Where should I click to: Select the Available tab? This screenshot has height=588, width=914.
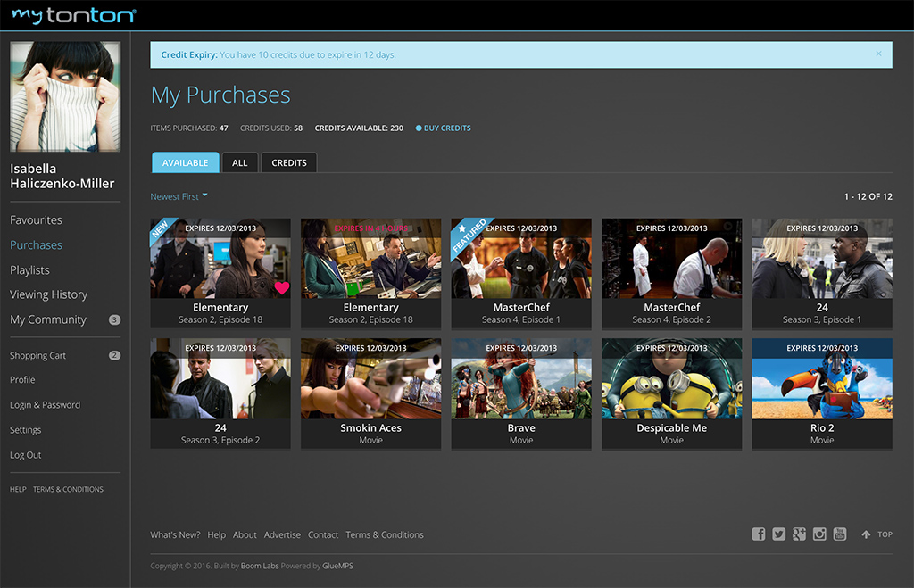click(185, 162)
